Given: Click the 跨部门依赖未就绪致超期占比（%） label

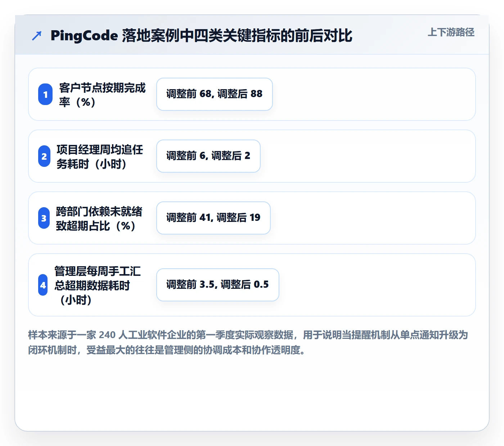Looking at the screenshot, I should (x=99, y=218).
